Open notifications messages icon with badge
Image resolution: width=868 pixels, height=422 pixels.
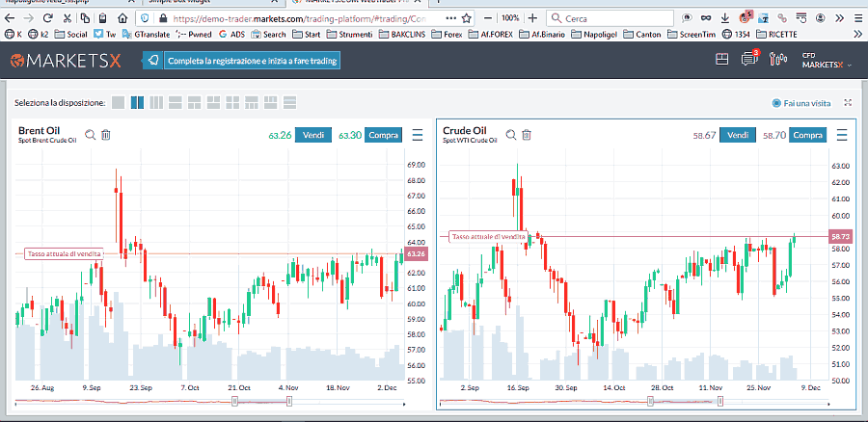(749, 60)
